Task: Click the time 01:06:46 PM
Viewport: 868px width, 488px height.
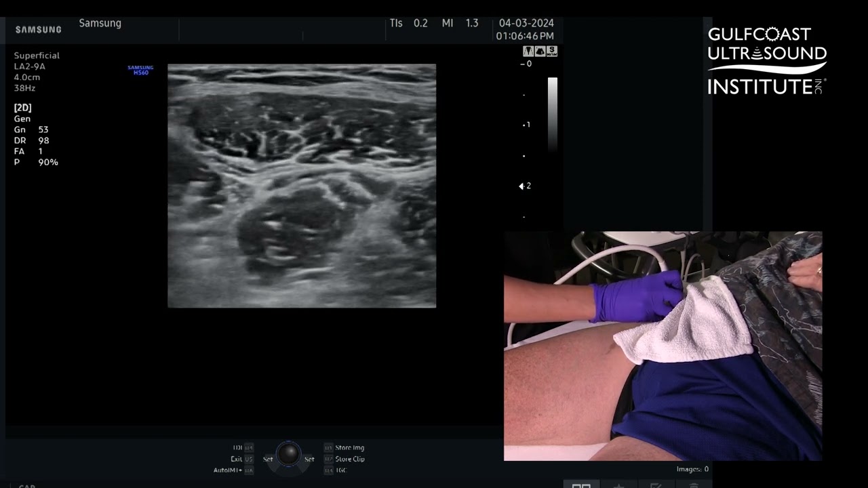Action: tap(525, 36)
